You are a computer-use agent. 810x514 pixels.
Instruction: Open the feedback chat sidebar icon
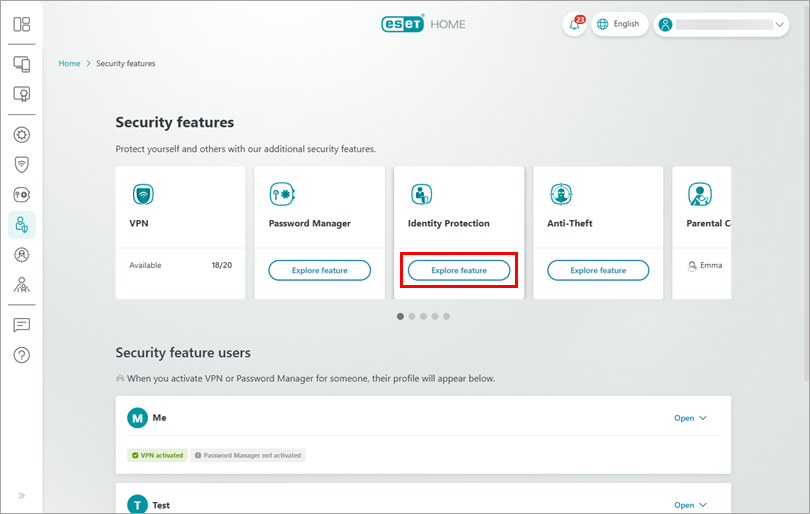click(22, 325)
